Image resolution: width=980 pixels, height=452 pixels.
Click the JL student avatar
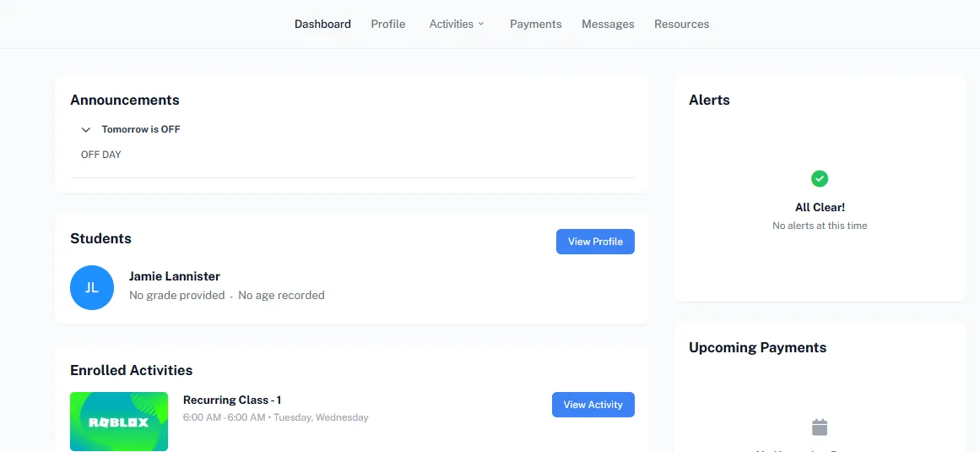click(x=92, y=287)
